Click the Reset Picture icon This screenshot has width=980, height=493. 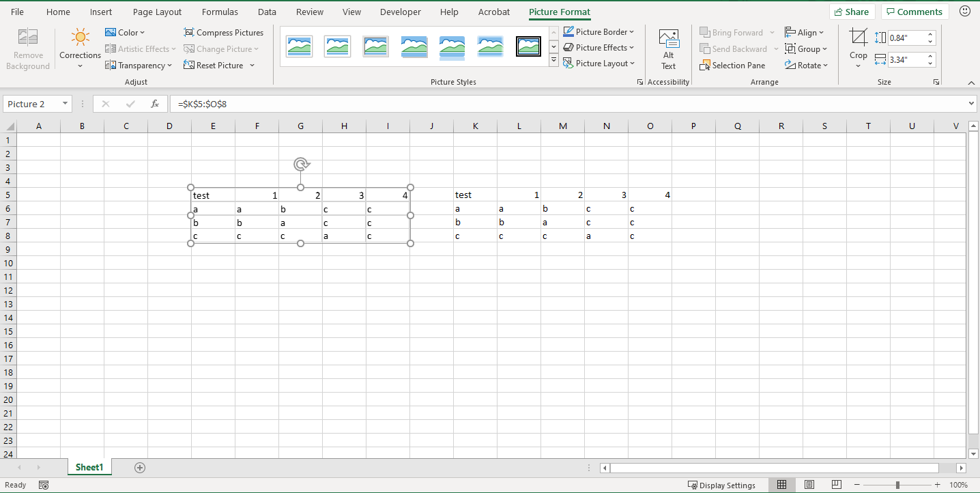pos(189,66)
